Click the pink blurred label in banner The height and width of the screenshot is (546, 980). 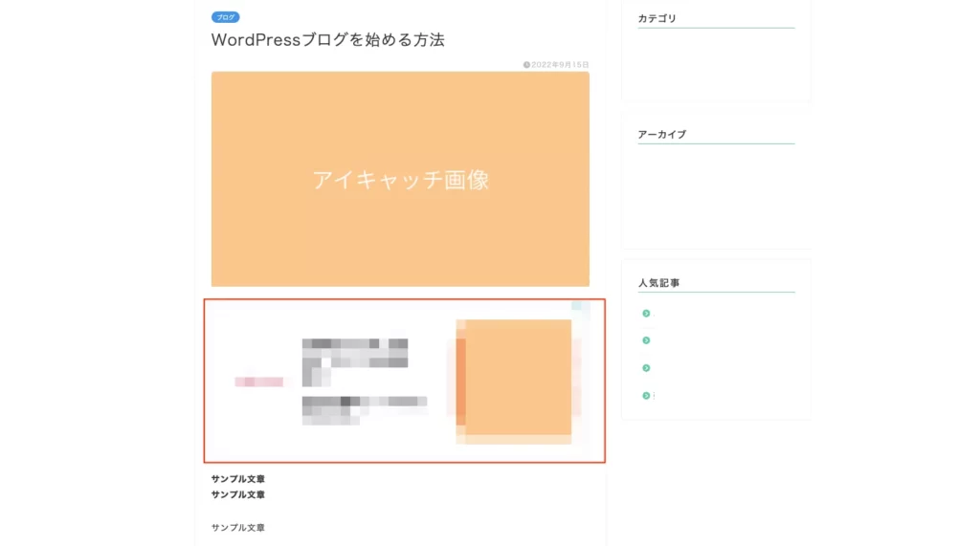tap(258, 382)
